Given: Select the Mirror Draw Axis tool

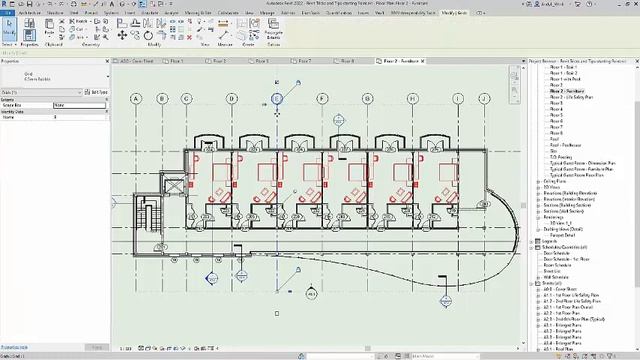Looking at the screenshot, I should (x=161, y=23).
